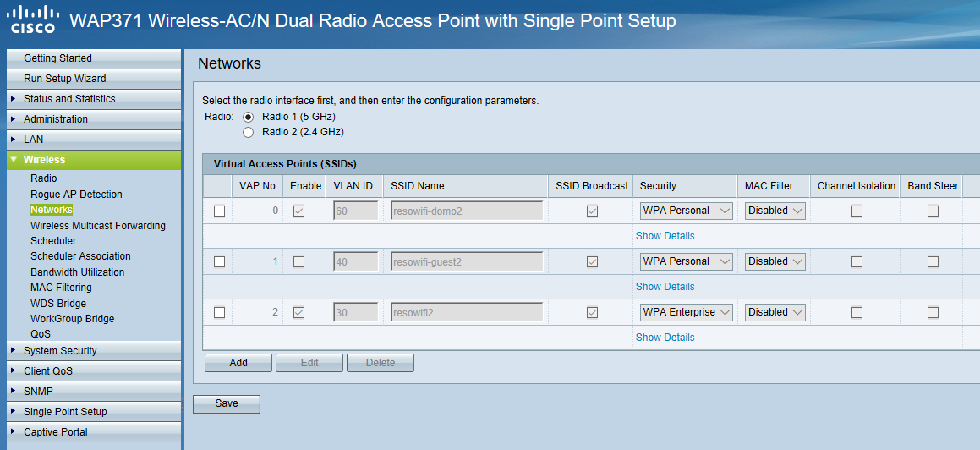Toggle Band Steer for resowifi-guest2

coord(933,262)
